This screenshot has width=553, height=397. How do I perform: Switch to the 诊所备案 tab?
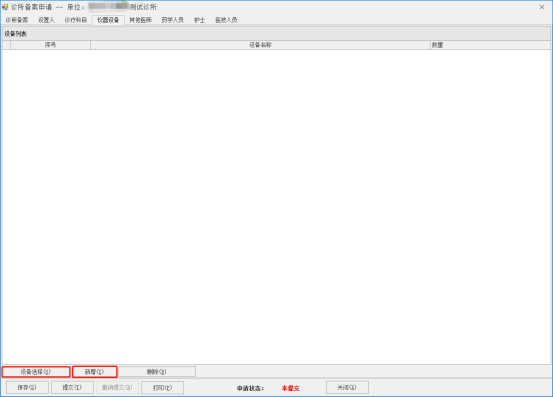point(17,20)
